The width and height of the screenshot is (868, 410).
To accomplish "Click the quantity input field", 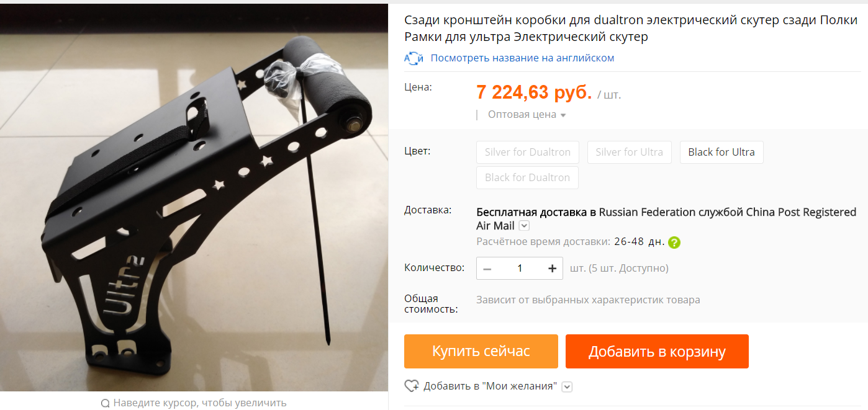I will pyautogui.click(x=520, y=269).
